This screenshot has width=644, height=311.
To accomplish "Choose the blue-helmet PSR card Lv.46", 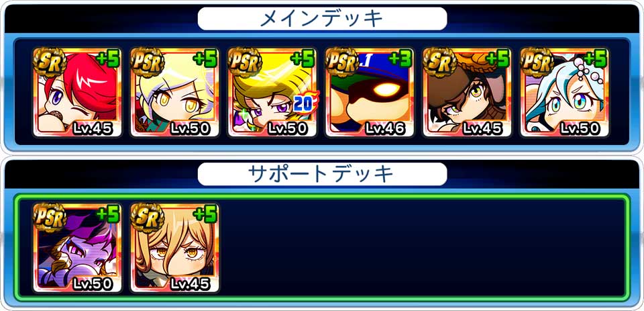I will [x=369, y=92].
